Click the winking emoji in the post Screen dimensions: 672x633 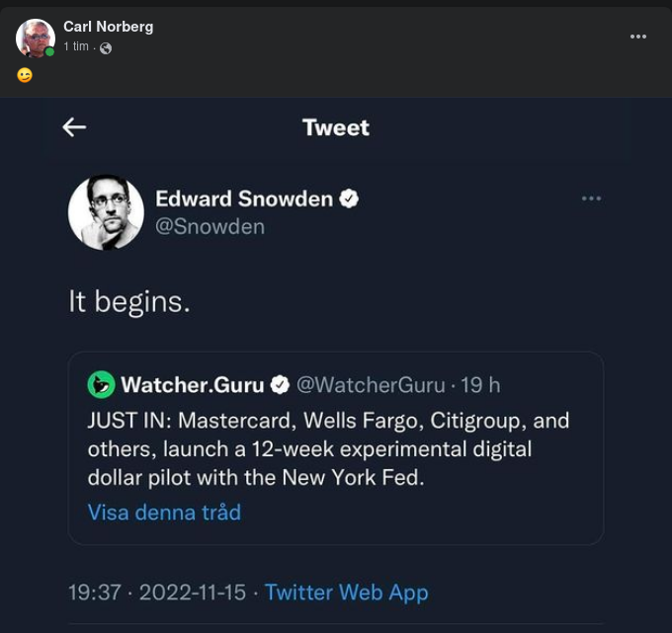click(25, 75)
